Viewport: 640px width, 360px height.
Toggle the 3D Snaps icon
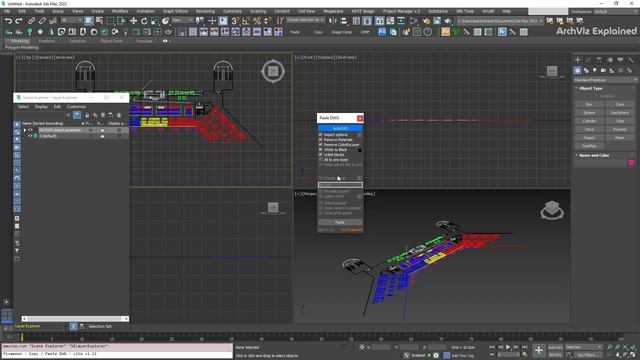click(x=236, y=21)
